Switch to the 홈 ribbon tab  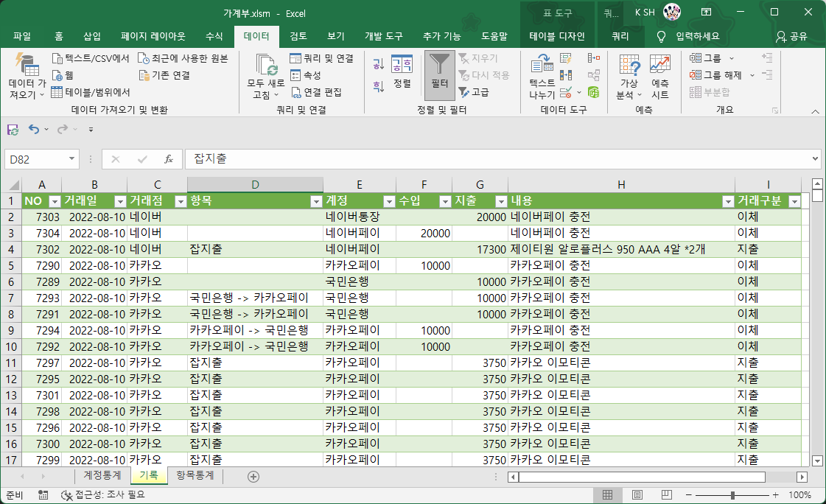(x=58, y=36)
